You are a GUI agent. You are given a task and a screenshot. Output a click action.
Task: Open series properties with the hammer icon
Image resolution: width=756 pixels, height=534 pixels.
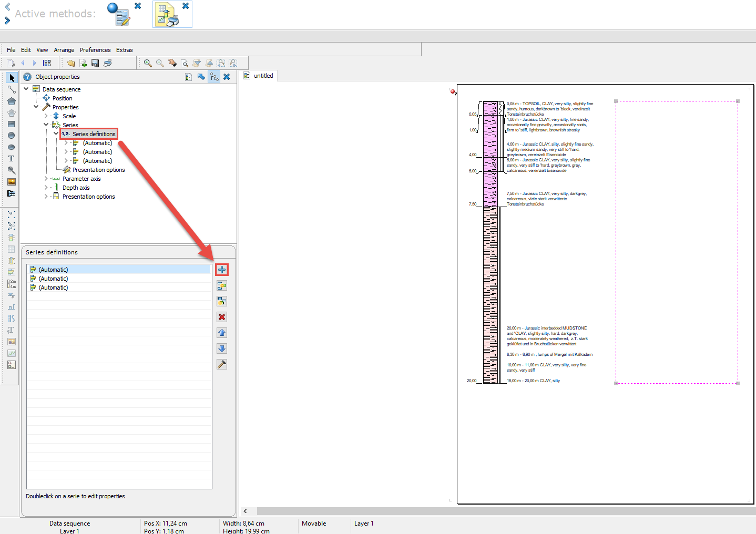coord(222,364)
